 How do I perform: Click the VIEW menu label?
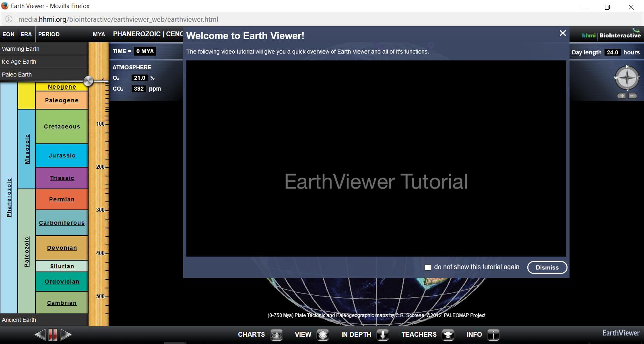coord(303,335)
